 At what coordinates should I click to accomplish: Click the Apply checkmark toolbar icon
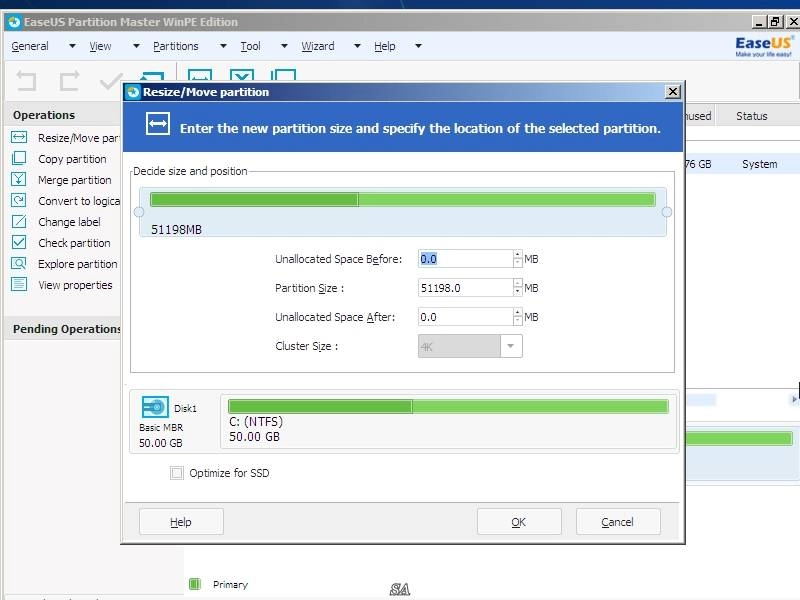point(111,81)
